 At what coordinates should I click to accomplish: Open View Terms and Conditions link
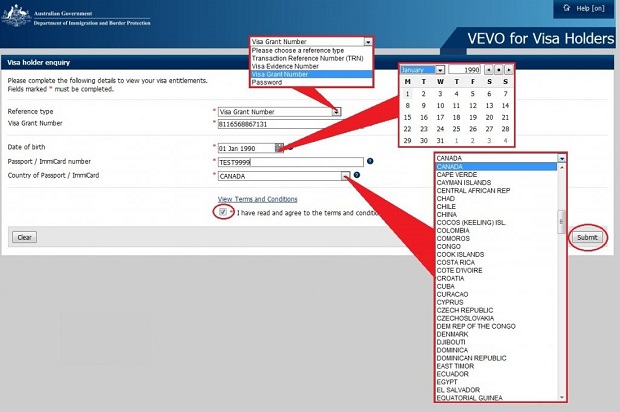(x=257, y=199)
